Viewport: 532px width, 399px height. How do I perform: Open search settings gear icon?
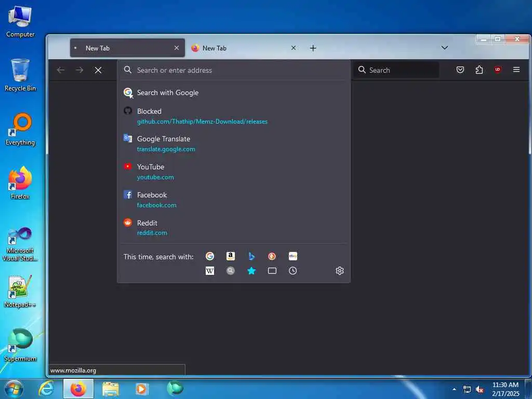(340, 271)
